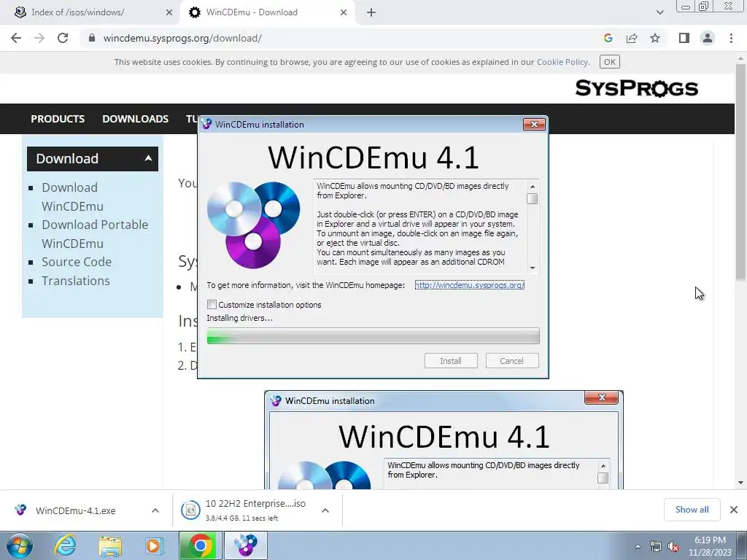Open the PRODUCTS menu

pyautogui.click(x=58, y=119)
